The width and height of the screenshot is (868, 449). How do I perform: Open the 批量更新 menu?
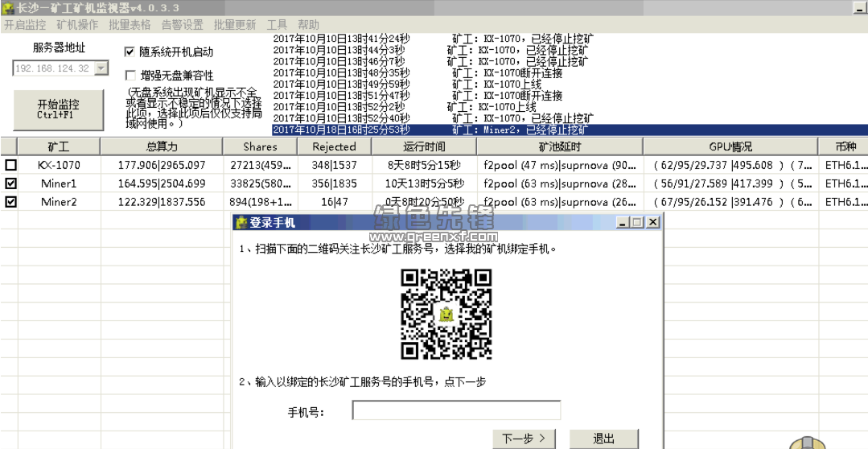point(235,25)
